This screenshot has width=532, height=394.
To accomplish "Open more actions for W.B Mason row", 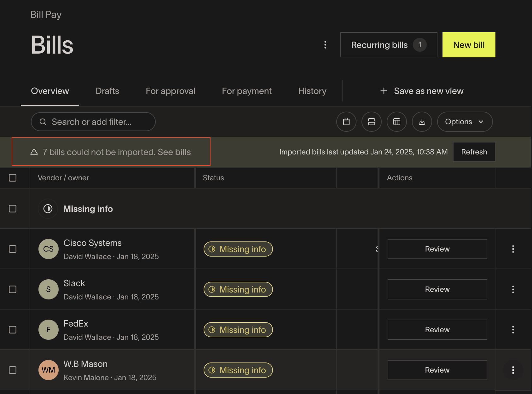I will point(513,370).
